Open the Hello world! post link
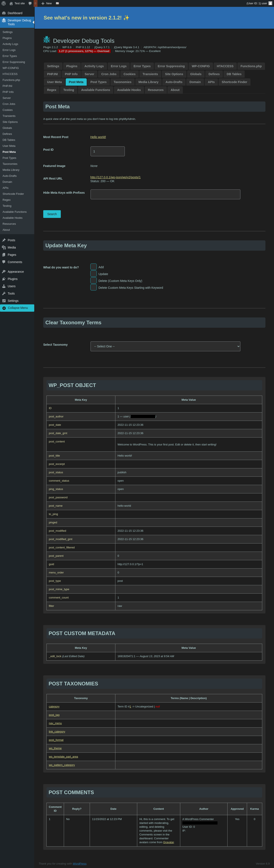The height and width of the screenshot is (868, 274). point(98,137)
